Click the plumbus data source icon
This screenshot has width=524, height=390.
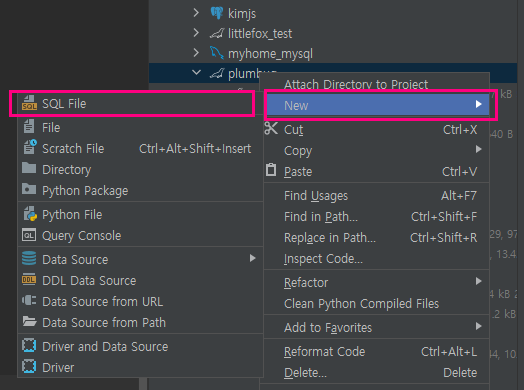click(x=217, y=73)
